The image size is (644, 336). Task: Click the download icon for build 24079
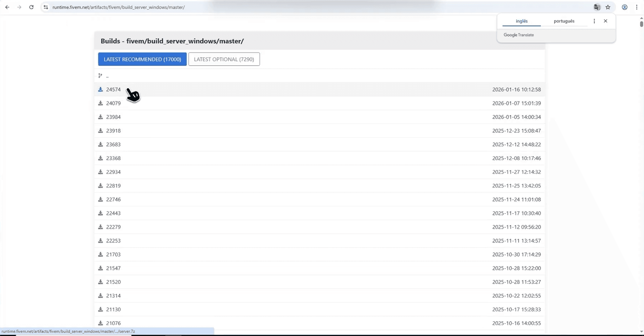click(100, 103)
